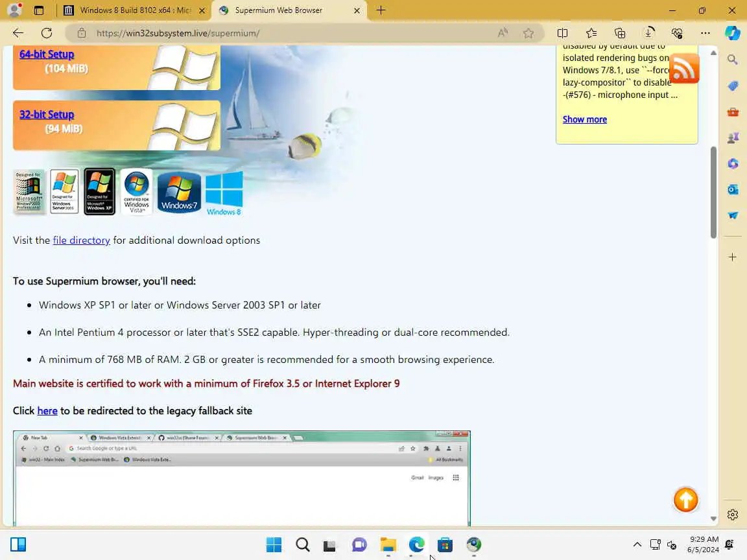Viewport: 747px width, 560px height.
Task: Open the Collections icon
Action: [x=620, y=33]
